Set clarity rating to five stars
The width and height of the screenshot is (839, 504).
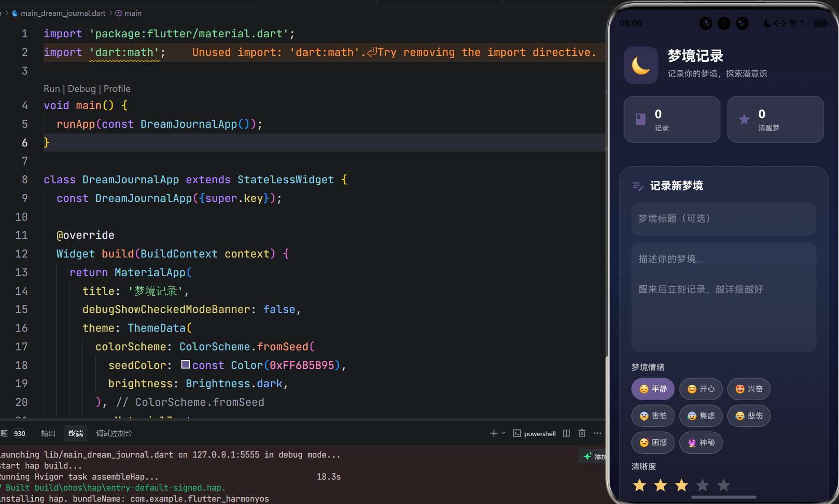coord(724,485)
